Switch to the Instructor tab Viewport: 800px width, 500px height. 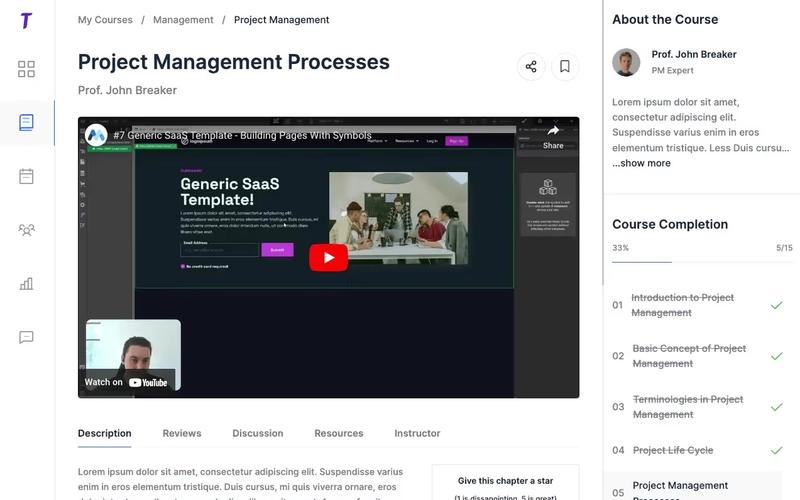[x=417, y=433]
